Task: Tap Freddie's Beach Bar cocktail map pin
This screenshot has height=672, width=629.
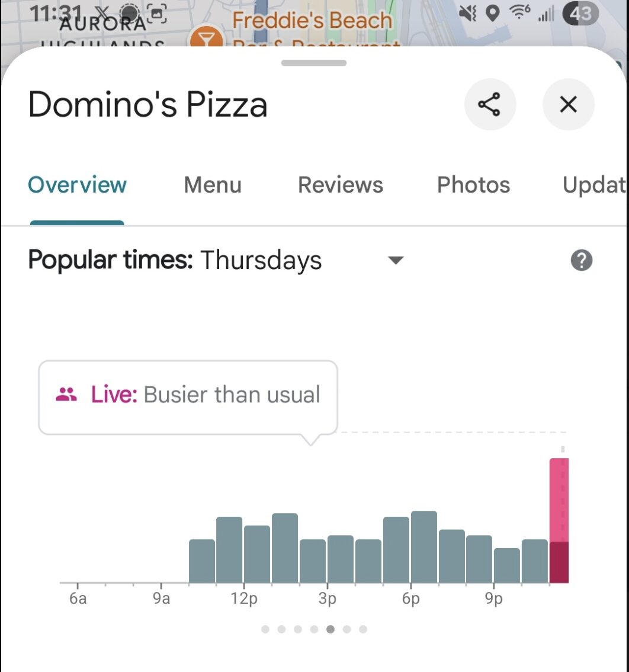Action: click(206, 39)
